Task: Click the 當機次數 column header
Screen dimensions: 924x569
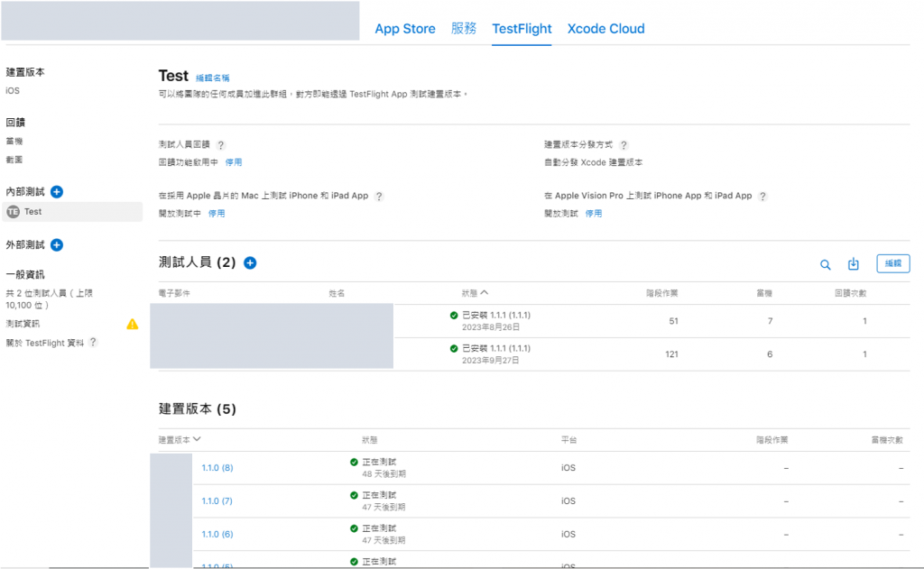Action: coord(887,439)
